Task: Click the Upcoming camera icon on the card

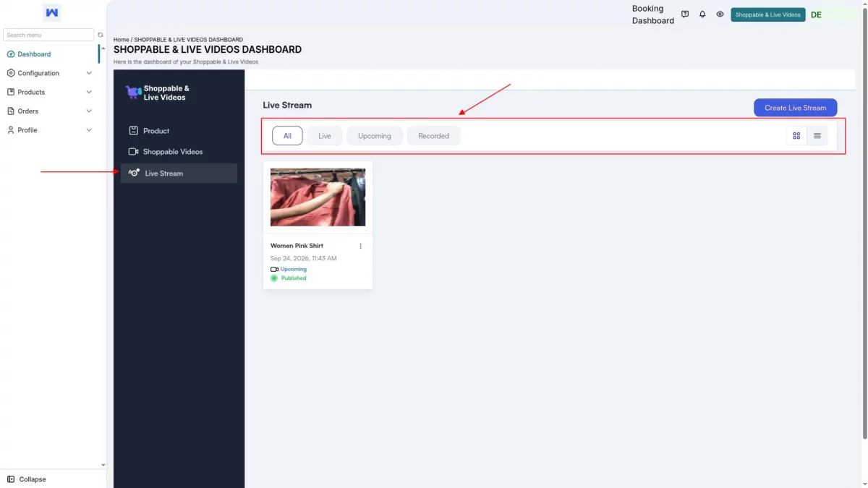Action: pyautogui.click(x=274, y=269)
